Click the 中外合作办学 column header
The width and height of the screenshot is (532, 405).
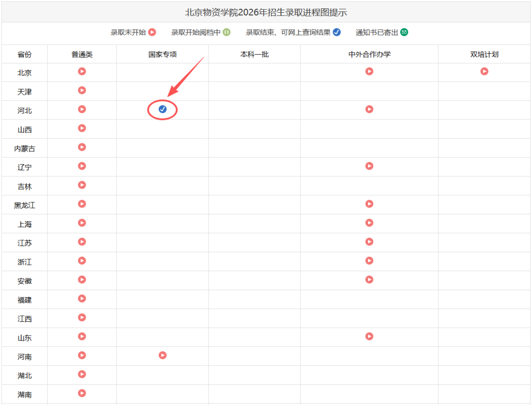pos(369,55)
